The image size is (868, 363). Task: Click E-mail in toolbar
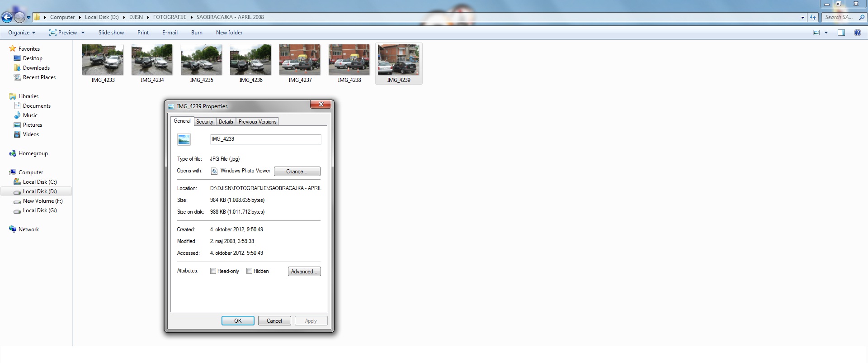click(x=170, y=33)
